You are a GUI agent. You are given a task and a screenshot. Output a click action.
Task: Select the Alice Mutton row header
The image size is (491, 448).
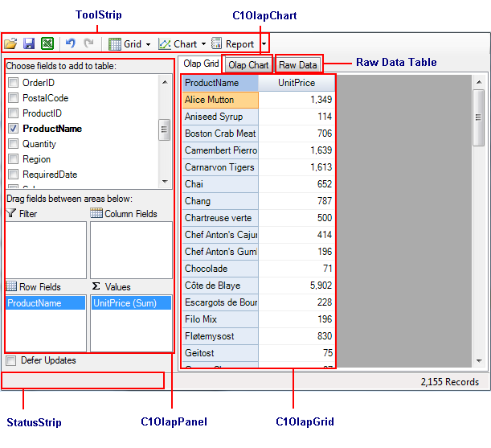click(x=220, y=100)
